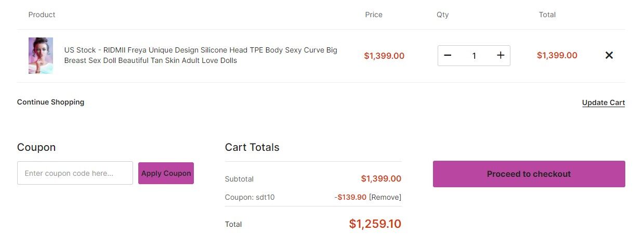Focus the coupon code input field
Screen dimensions: 644x245
coord(75,173)
